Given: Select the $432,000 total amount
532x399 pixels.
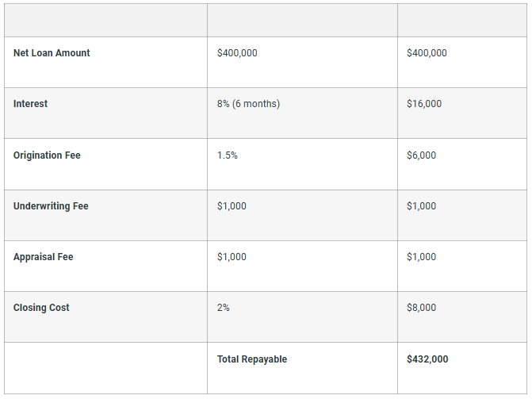Looking at the screenshot, I should (427, 359).
